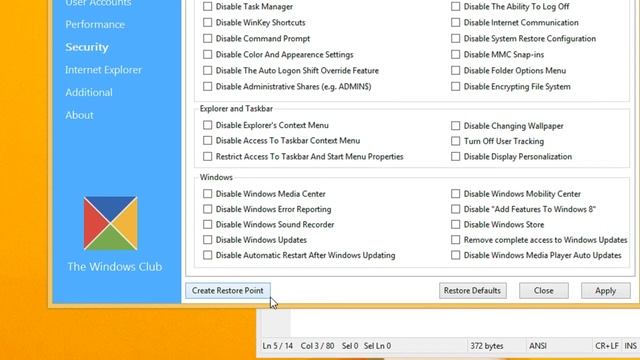Enable Disable Encrypting File System
Image resolution: width=640 pixels, height=360 pixels.
tap(456, 87)
